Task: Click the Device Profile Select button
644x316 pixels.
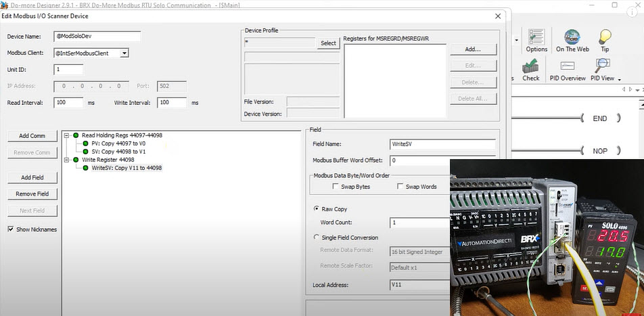Action: 328,43
